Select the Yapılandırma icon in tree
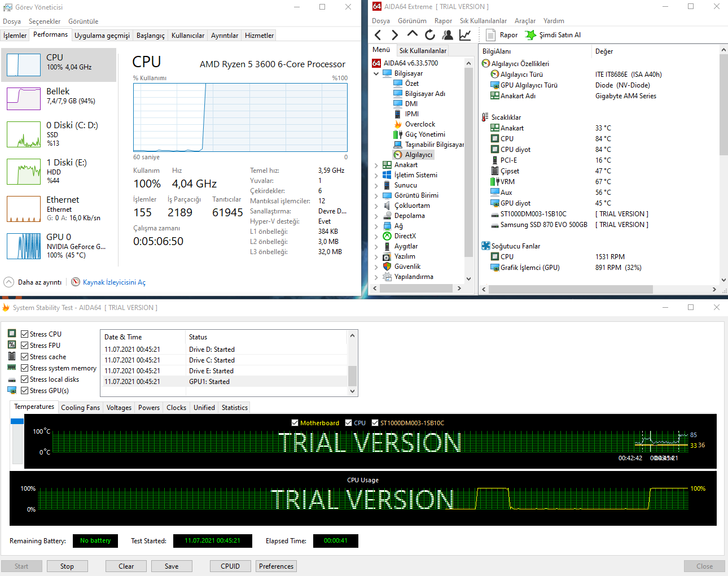 click(387, 277)
